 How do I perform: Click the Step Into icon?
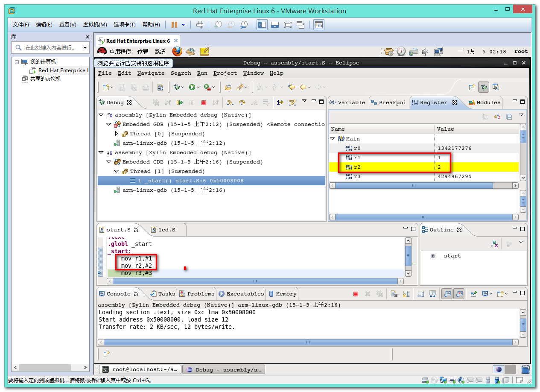pos(230,102)
